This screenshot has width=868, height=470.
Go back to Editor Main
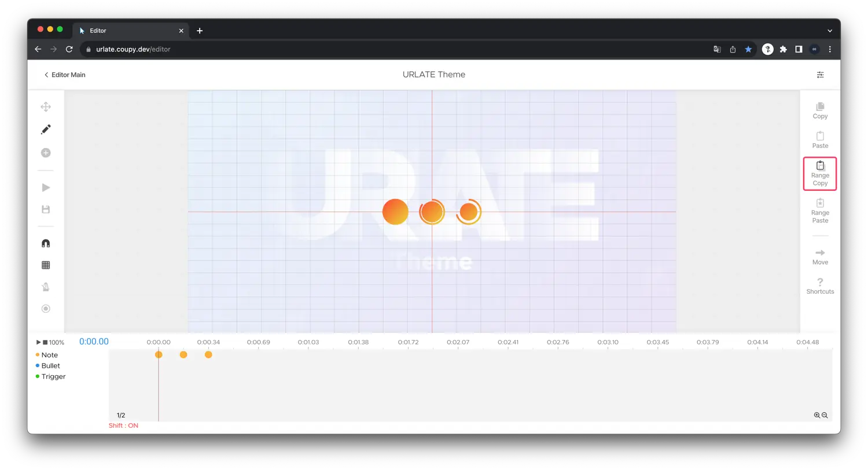click(x=65, y=75)
